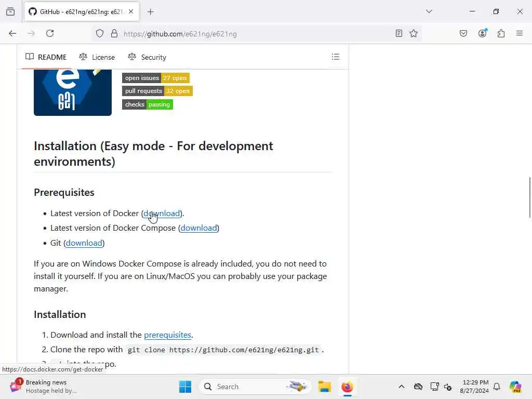Open the Git download link
532x399 pixels.
click(84, 243)
